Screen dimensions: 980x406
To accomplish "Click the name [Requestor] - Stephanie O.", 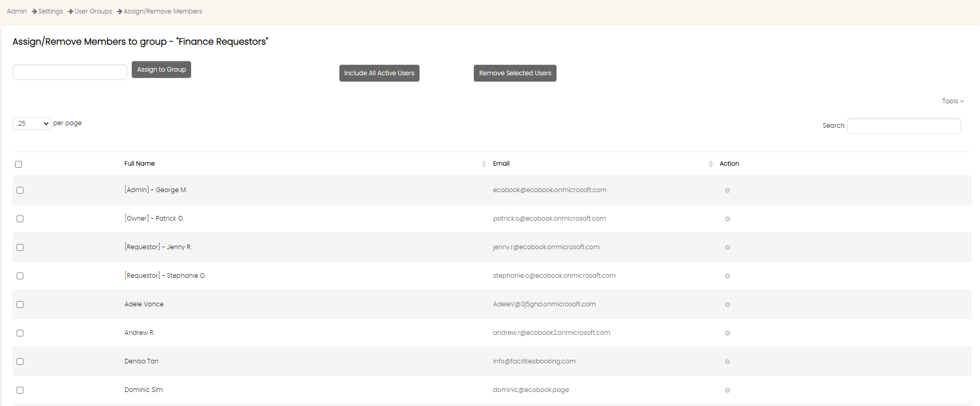I will [165, 276].
